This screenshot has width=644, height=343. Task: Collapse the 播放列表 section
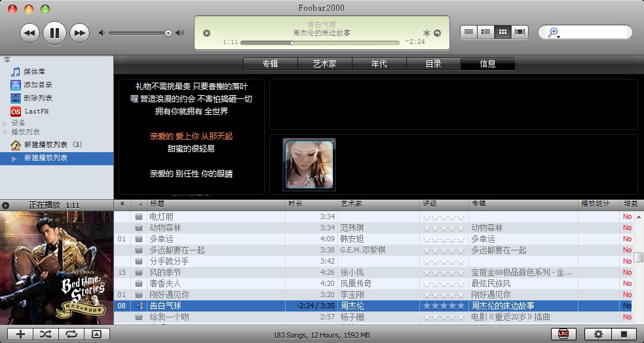coord(5,132)
